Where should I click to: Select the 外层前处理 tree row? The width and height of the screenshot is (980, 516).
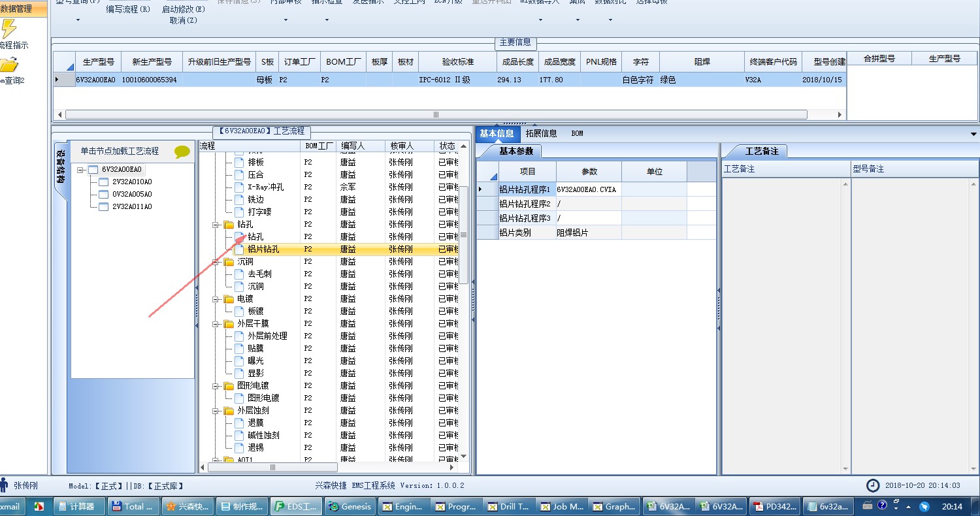click(268, 336)
